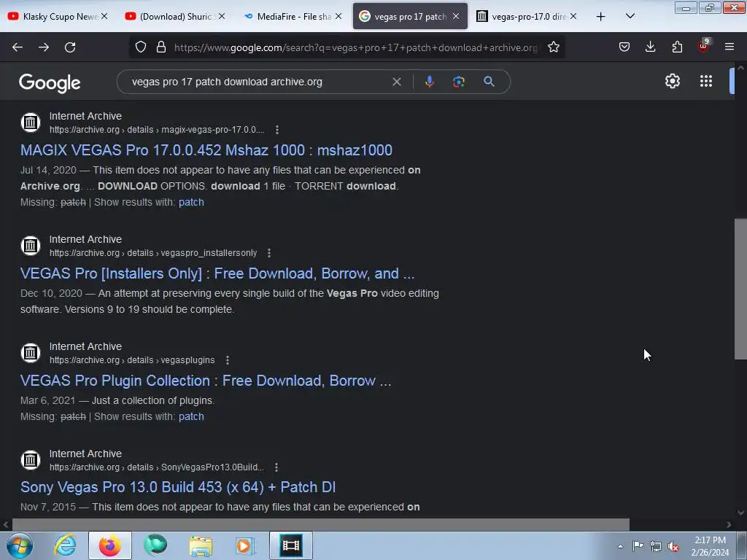Click archive.org vegasplugins URL breadcrumb
This screenshot has width=747, height=560.
[x=132, y=360]
